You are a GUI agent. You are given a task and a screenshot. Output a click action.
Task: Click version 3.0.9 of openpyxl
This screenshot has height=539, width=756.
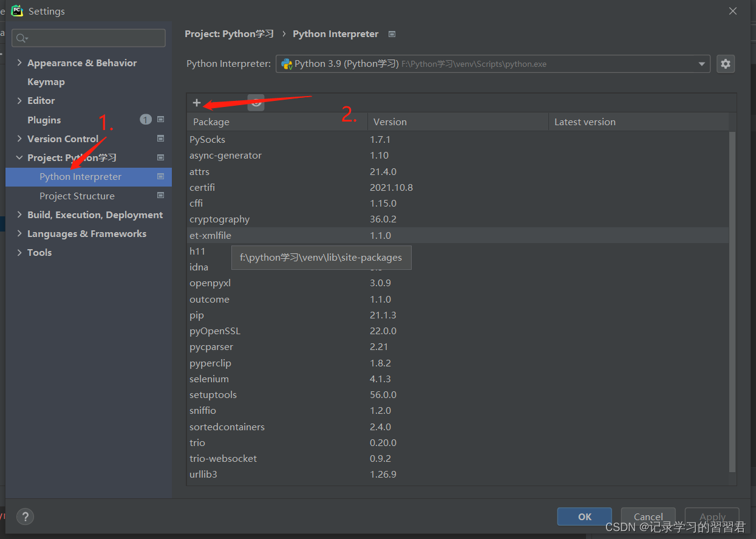(x=380, y=283)
